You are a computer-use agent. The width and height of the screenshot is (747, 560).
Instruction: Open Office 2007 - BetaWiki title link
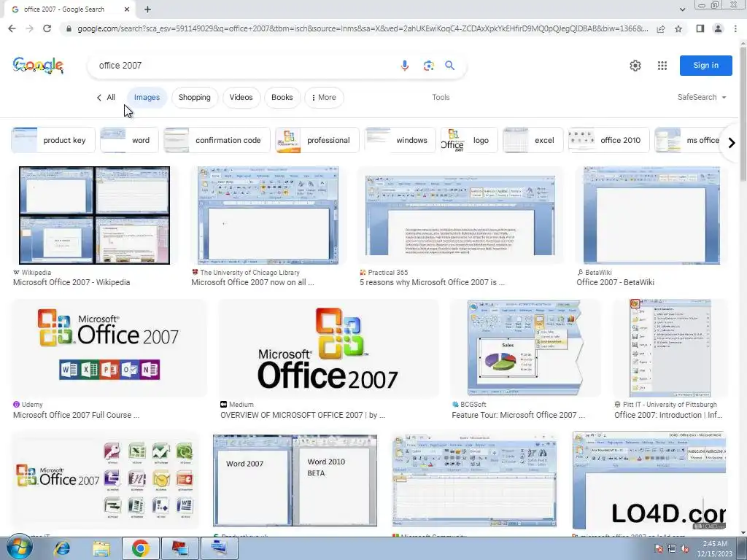615,282
